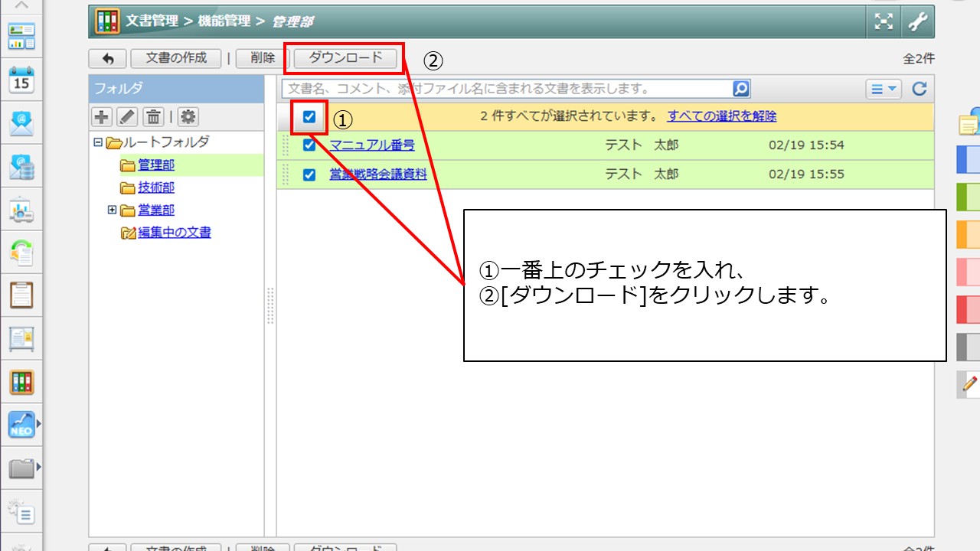Click the drag handle of マニュアル番号 row

pos(286,145)
